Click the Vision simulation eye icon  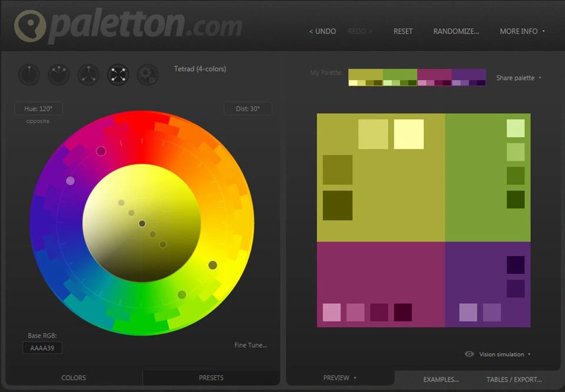[469, 354]
